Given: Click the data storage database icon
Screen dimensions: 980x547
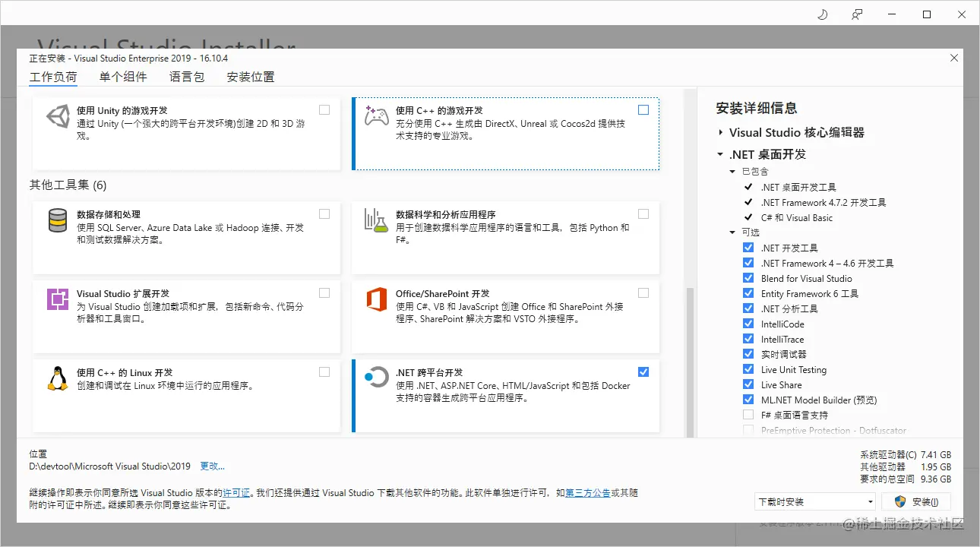Looking at the screenshot, I should point(58,220).
